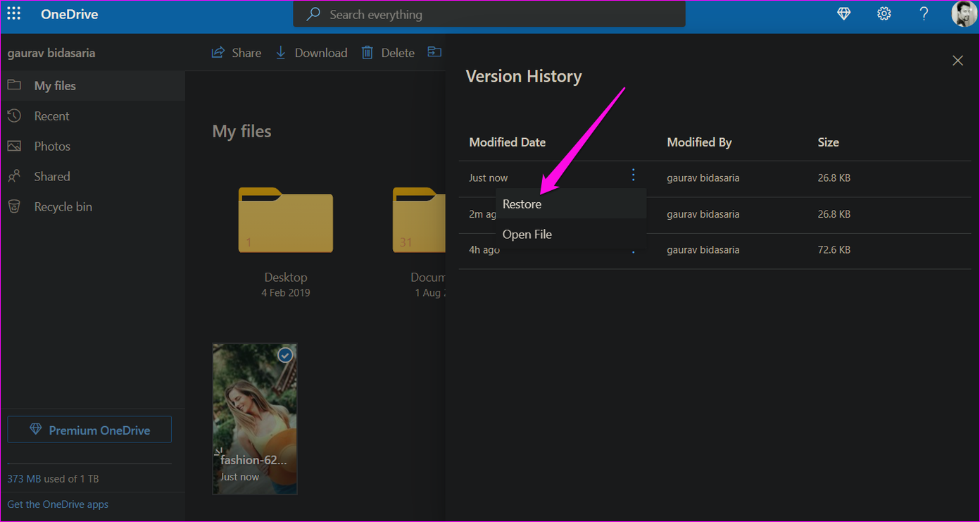The width and height of the screenshot is (980, 522).
Task: Open the fashion image thumbnail
Action: pos(255,419)
